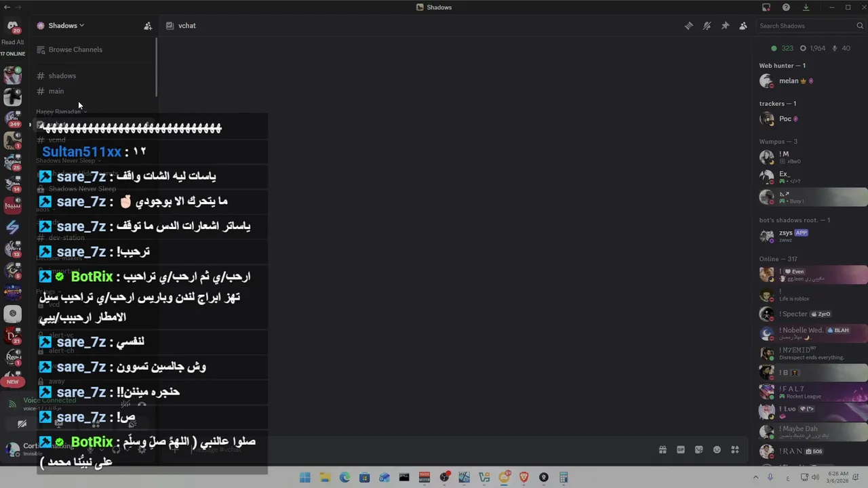Click the 40 in-voice count
This screenshot has width=868, height=488.
(841, 48)
